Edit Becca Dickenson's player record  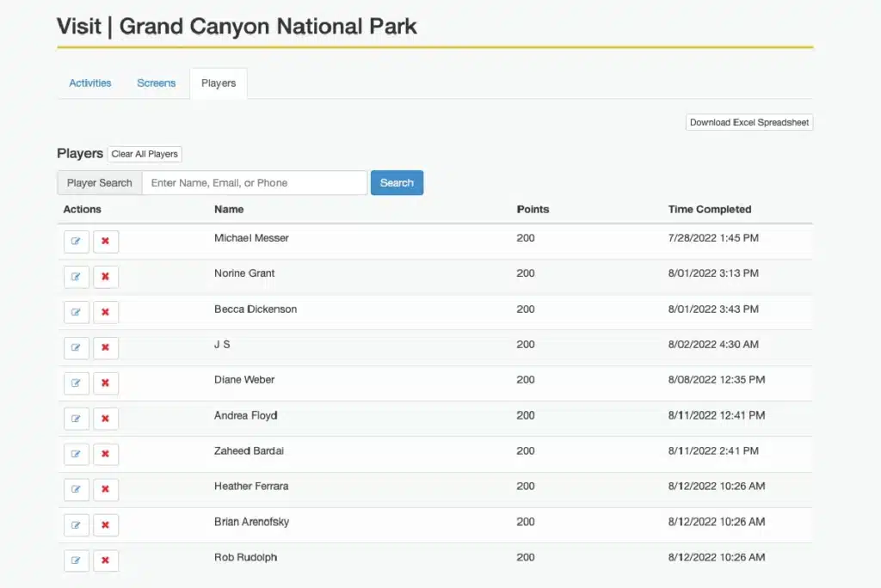[76, 312]
